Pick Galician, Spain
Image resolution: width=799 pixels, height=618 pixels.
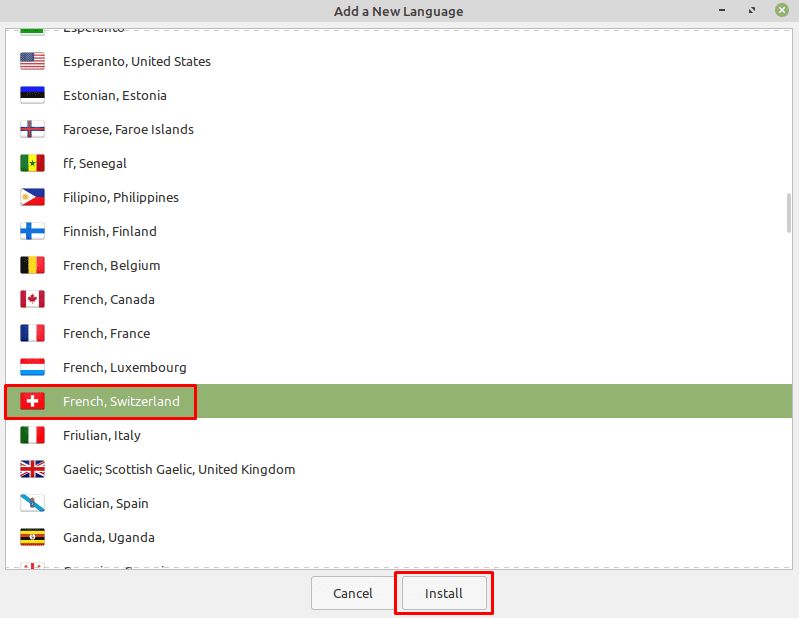pos(398,503)
